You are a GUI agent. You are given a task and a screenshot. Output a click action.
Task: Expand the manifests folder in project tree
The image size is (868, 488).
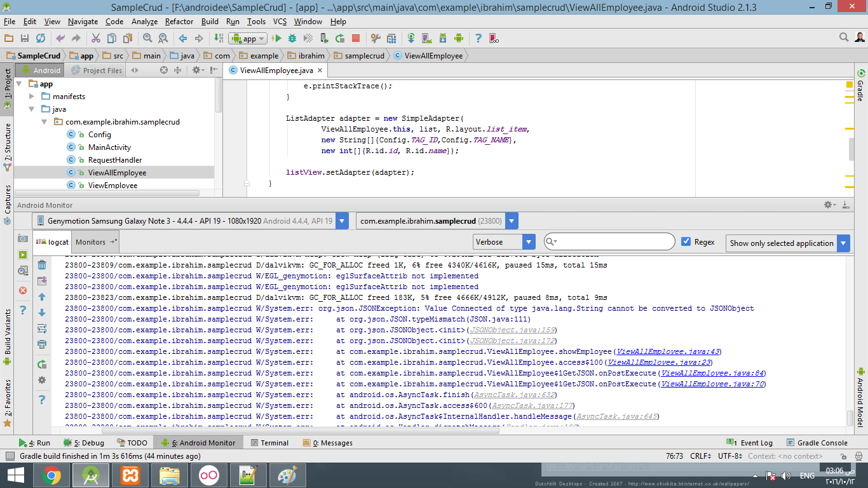(x=32, y=97)
